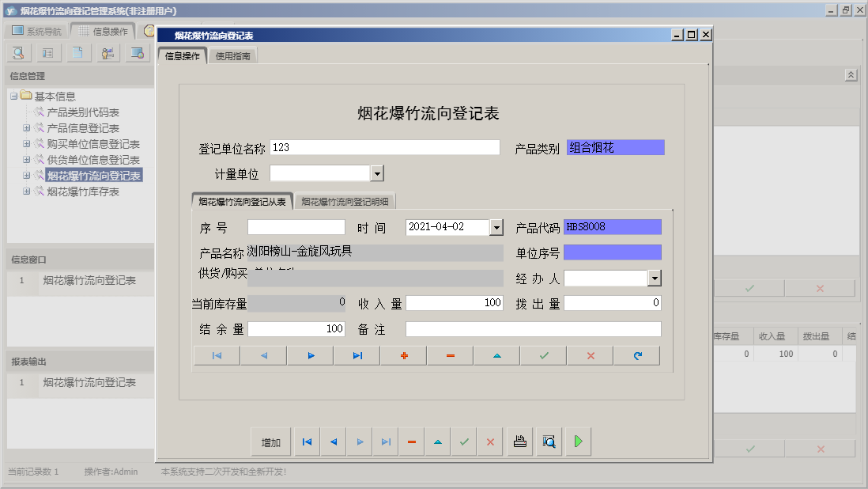Screen dimensions: 868x489
Task: Go to next sub-record in inner navigator
Action: click(311, 355)
